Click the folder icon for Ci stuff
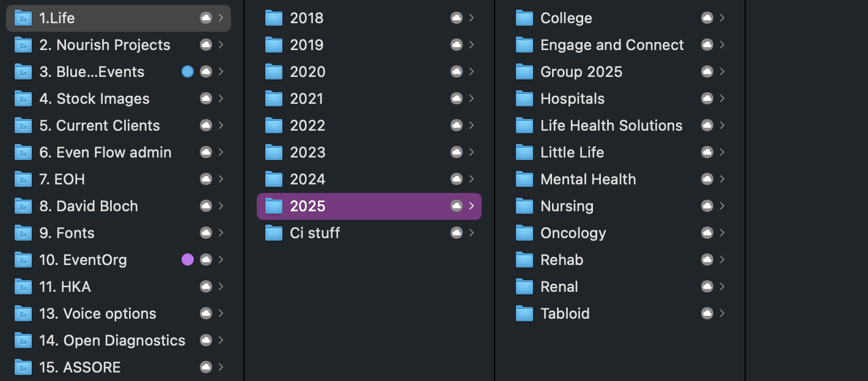The image size is (868, 381). click(x=274, y=233)
